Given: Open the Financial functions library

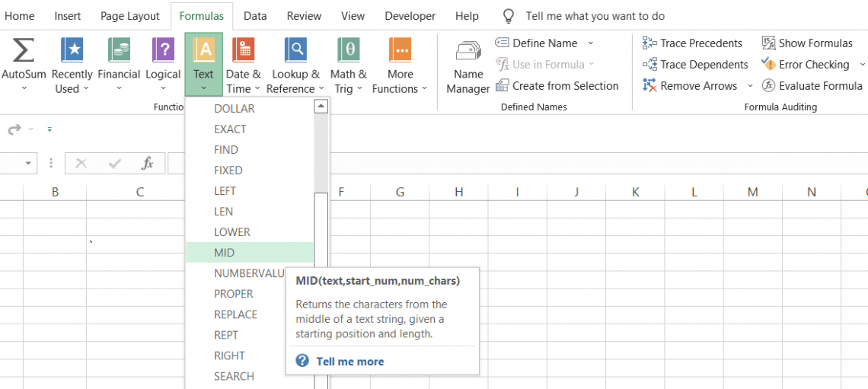Looking at the screenshot, I should point(119,52).
